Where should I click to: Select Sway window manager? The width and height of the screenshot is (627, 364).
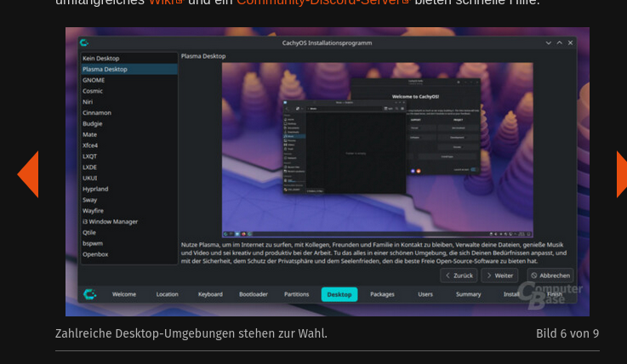point(129,200)
